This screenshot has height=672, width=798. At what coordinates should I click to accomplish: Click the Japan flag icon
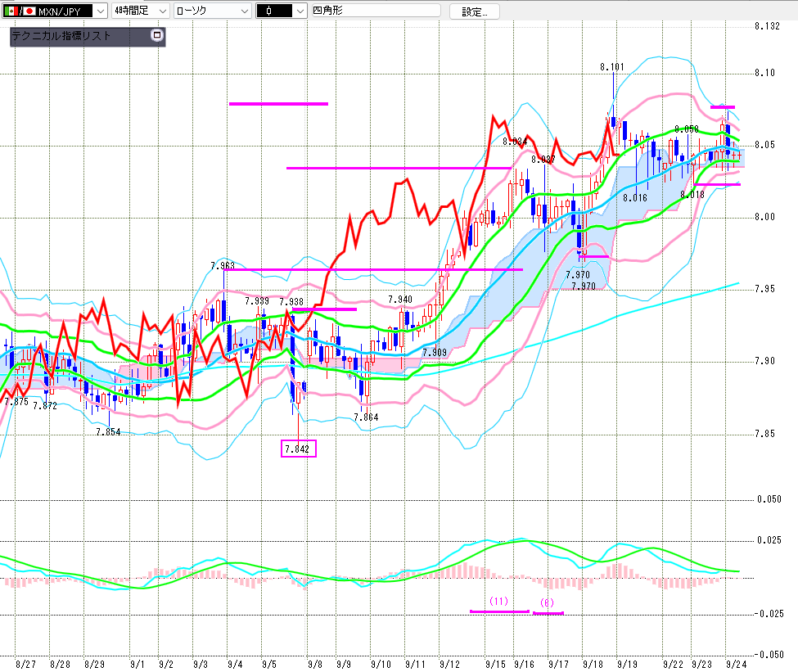[x=30, y=11]
